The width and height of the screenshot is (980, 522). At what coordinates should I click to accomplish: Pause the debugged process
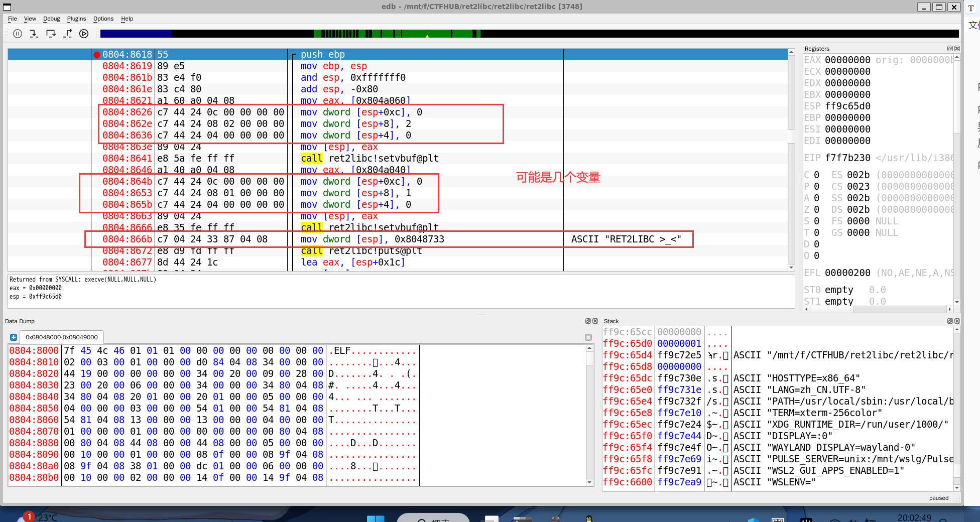click(x=18, y=34)
